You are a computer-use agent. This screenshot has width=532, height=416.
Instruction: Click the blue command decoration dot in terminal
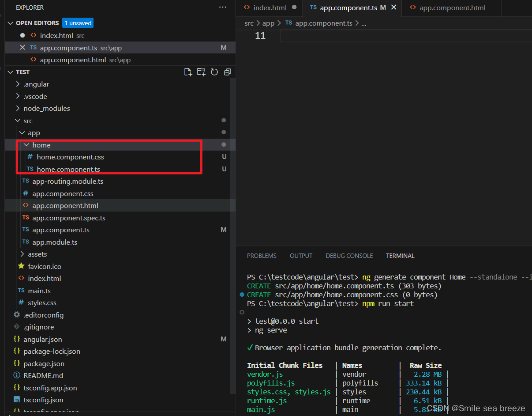coord(242,294)
